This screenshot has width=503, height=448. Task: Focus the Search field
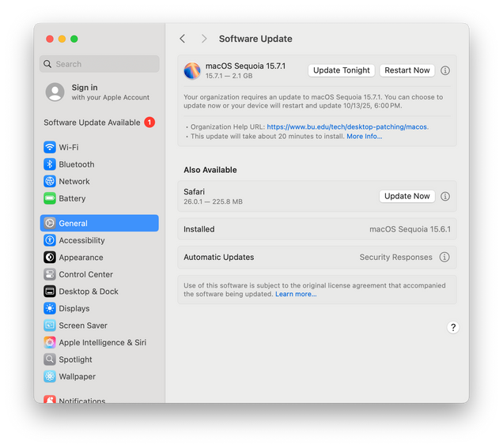tap(100, 64)
